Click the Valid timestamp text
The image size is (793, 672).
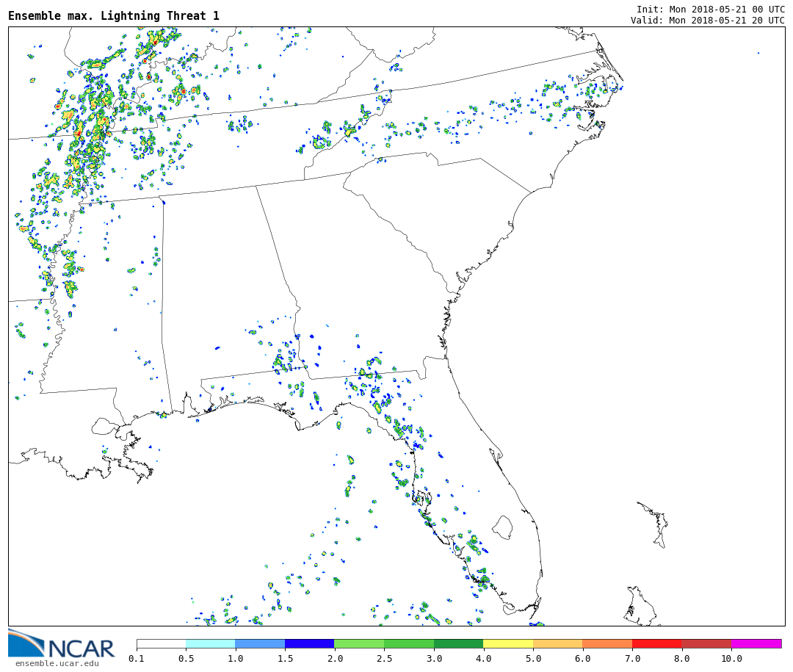tap(707, 21)
